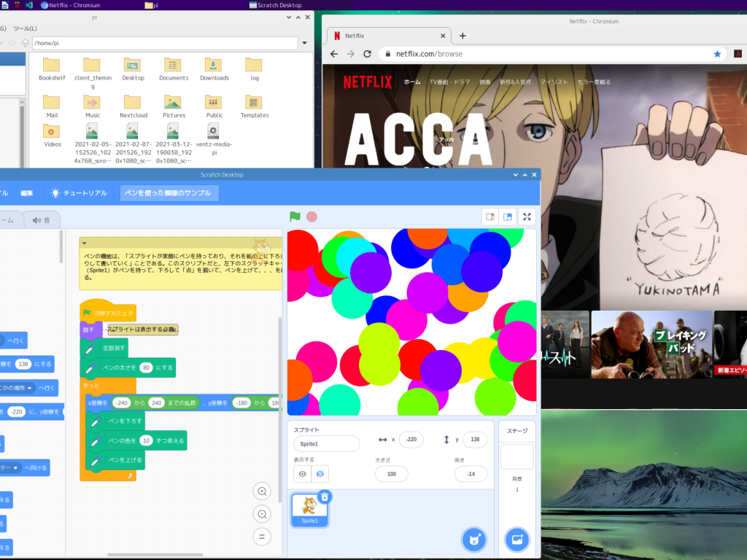The width and height of the screenshot is (747, 560).
Task: Select the Sprite1 thumbnail
Action: [x=309, y=510]
